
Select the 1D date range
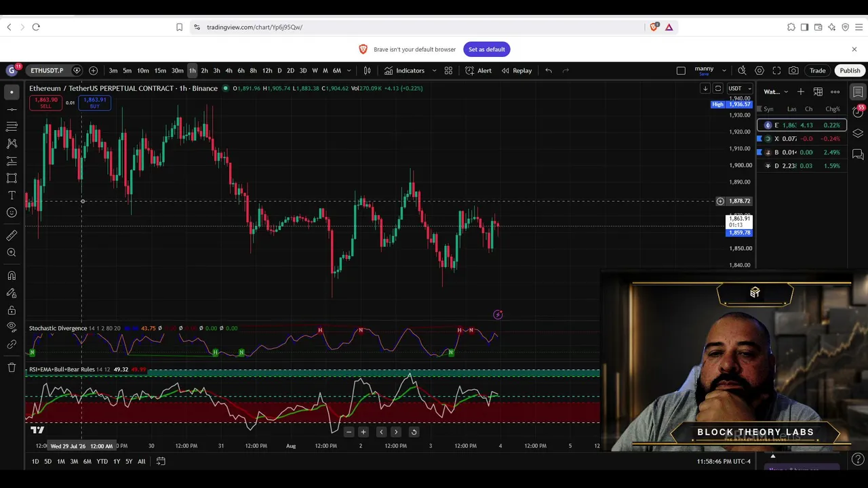click(35, 462)
